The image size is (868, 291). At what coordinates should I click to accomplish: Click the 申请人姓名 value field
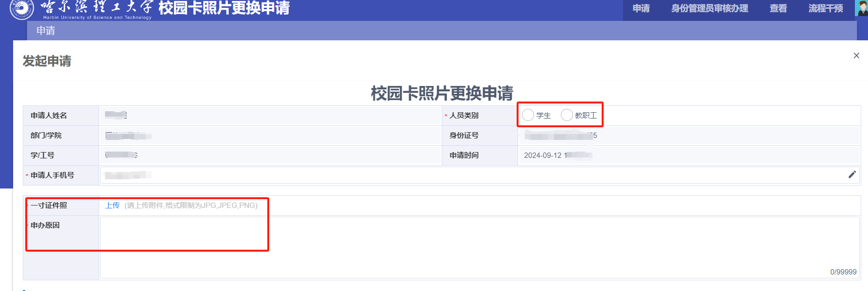pyautogui.click(x=270, y=116)
